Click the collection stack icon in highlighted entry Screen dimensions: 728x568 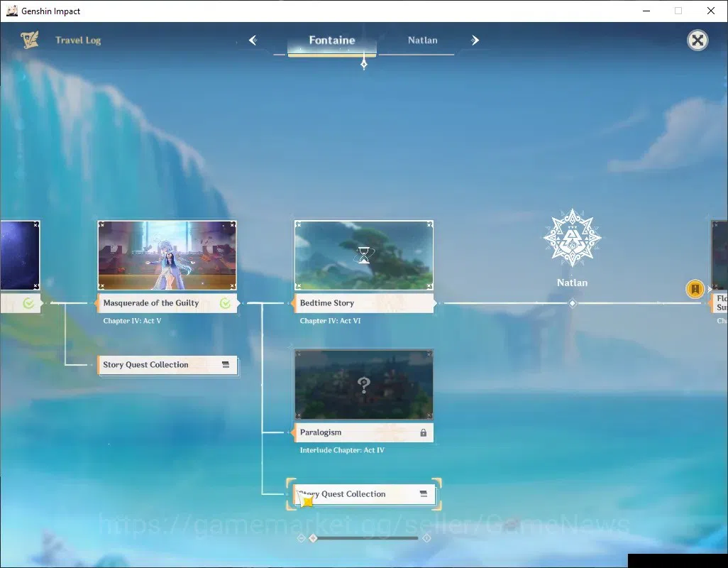pos(424,493)
